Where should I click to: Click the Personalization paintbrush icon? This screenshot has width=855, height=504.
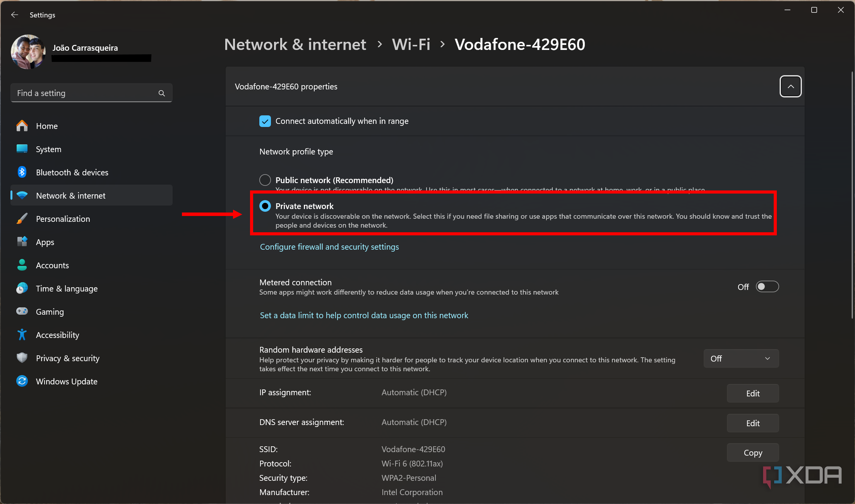22,219
